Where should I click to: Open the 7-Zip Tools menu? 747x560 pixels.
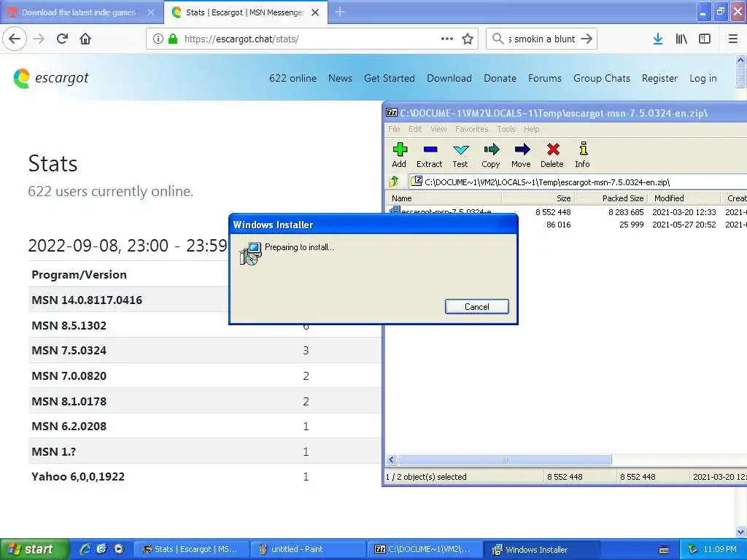506,129
